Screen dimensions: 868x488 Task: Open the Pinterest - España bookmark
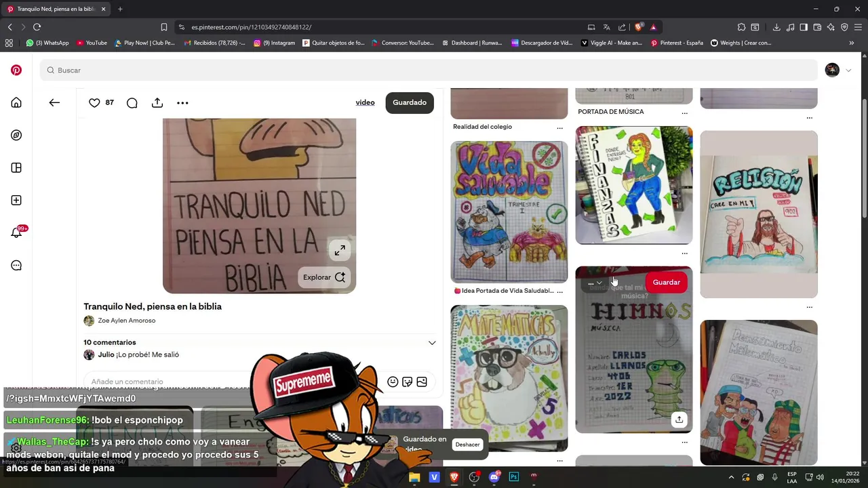[677, 43]
